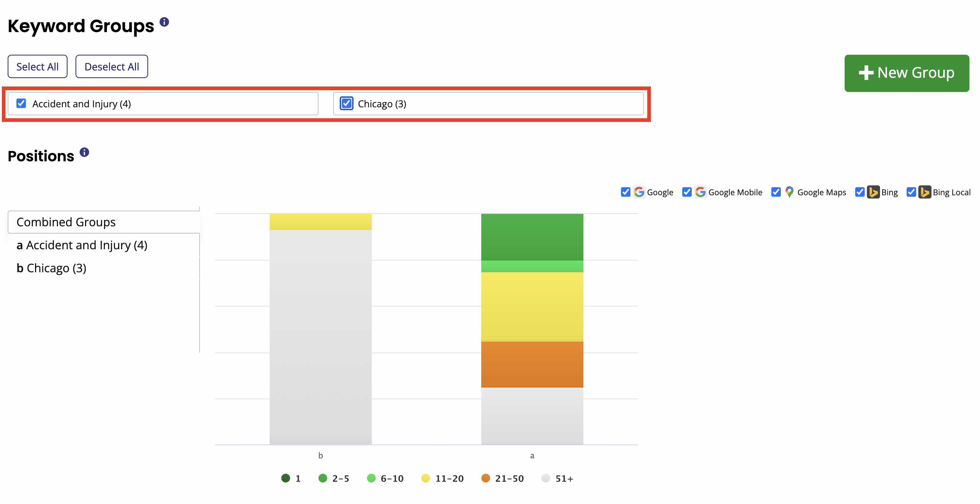Viewport: 980px width, 504px height.
Task: Toggle the Google search engine checkbox
Action: pyautogui.click(x=625, y=192)
